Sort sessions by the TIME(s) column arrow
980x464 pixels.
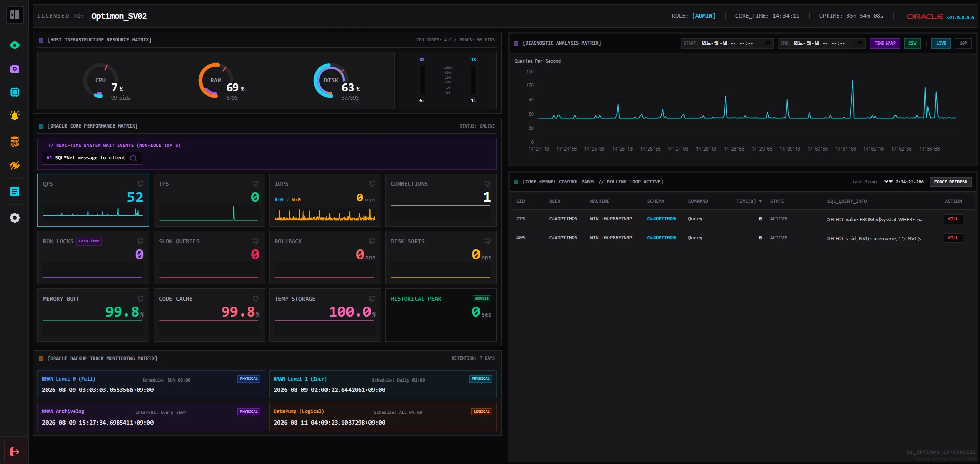(760, 201)
